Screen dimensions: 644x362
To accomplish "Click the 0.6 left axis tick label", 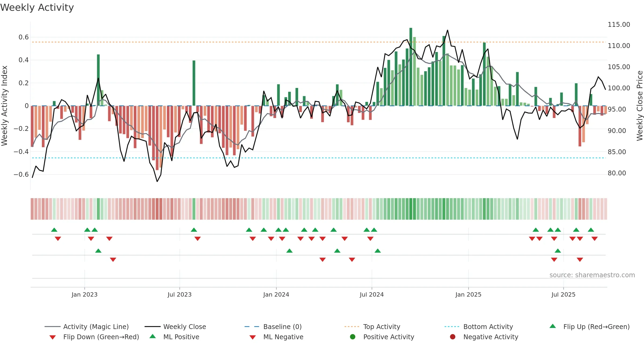I will [x=24, y=37].
